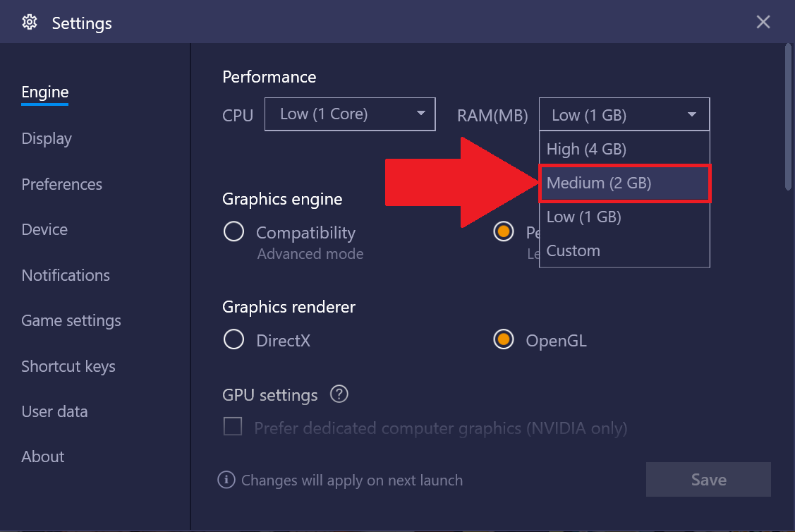This screenshot has height=532, width=795.
Task: Click the info icon beside changes notice
Action: [226, 480]
